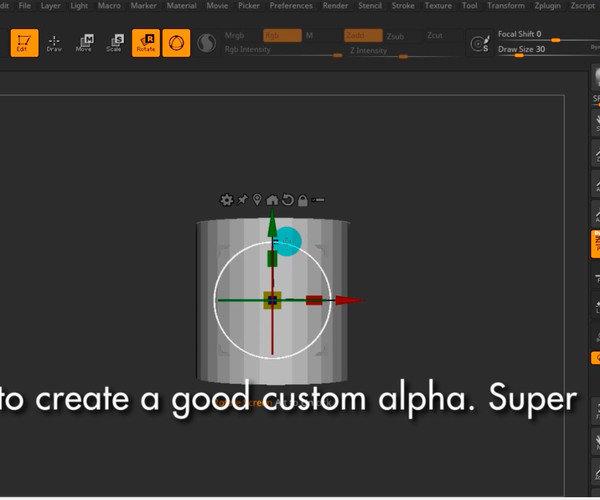Click Gizmo reset orientation arrow icon
The image size is (600, 500).
pyautogui.click(x=288, y=200)
